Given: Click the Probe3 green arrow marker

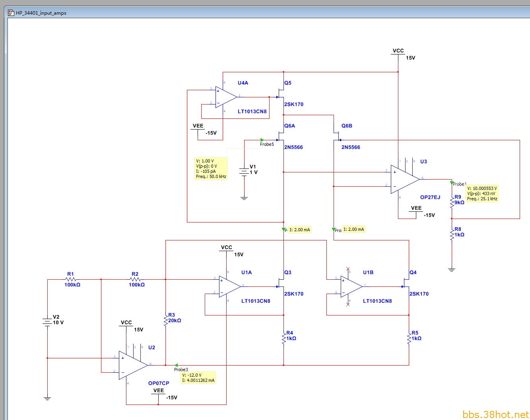Looking at the screenshot, I should tap(177, 365).
